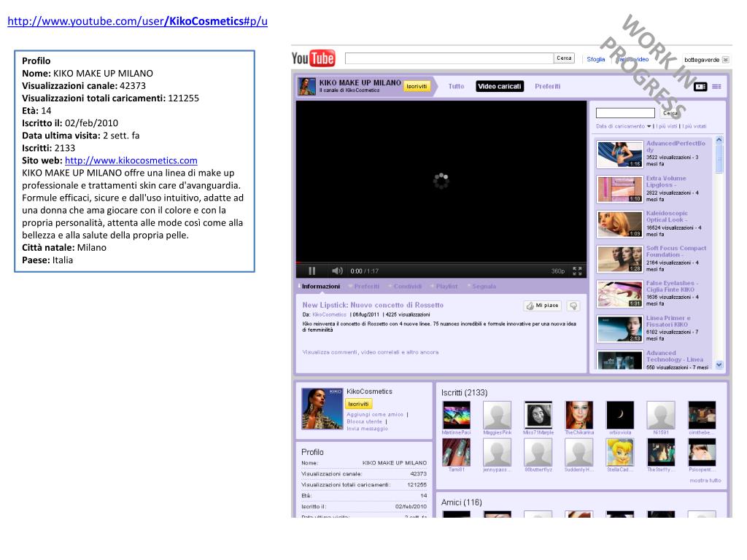Viewport: 747px width, 560px height.
Task: Click the video progress bar
Action: pos(441,262)
